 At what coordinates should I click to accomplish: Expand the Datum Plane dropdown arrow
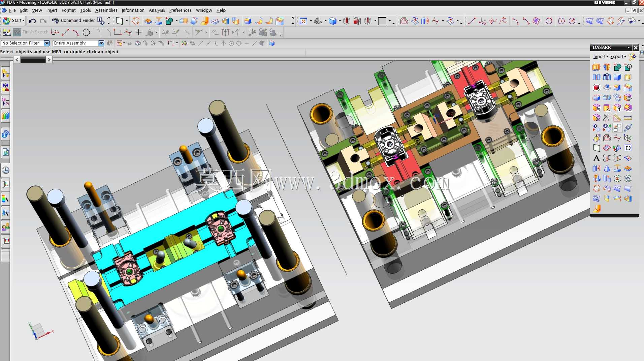coord(127,21)
